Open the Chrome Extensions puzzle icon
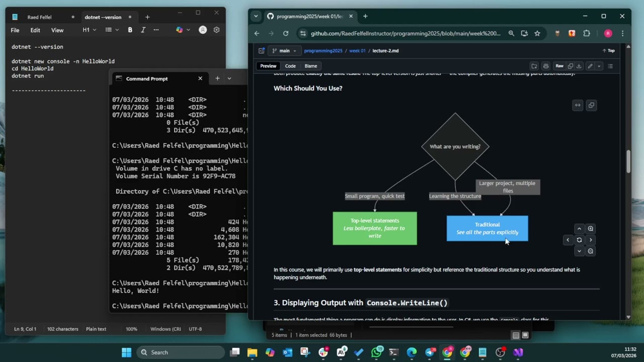Image resolution: width=644 pixels, height=362 pixels. pos(587,34)
